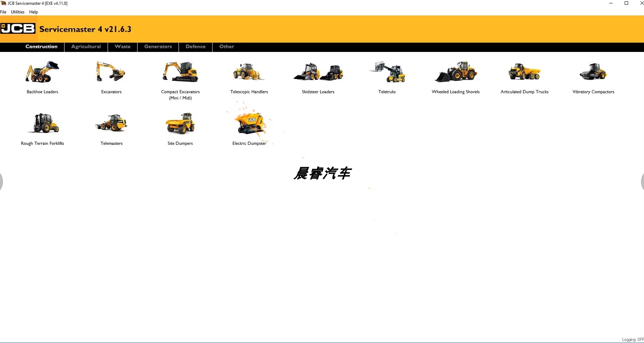
Task: Click the Site Dumpers label
Action: pos(180,143)
